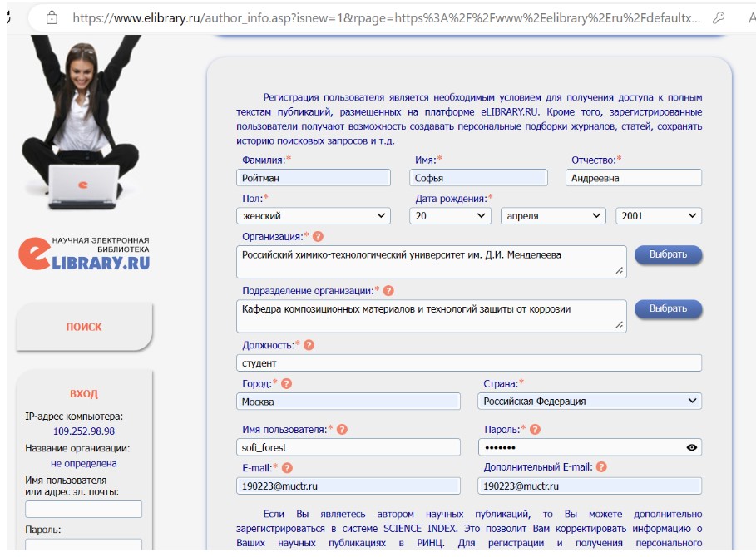Click help icon next to Организация label
This screenshot has height=557, width=756.
(x=318, y=237)
